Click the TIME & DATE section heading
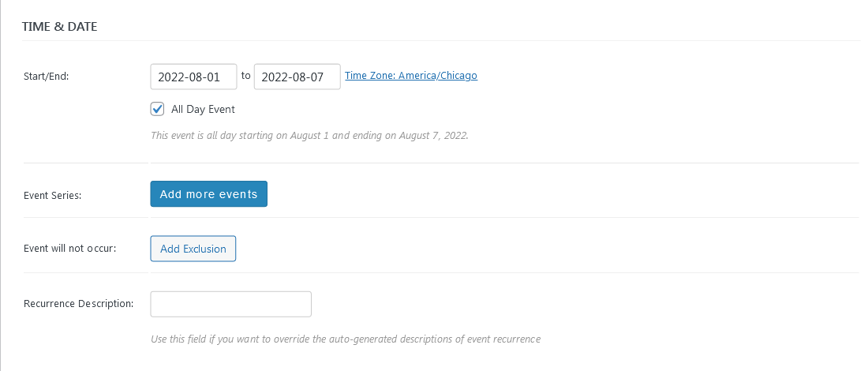Viewport: 868px width, 371px height. tap(59, 26)
